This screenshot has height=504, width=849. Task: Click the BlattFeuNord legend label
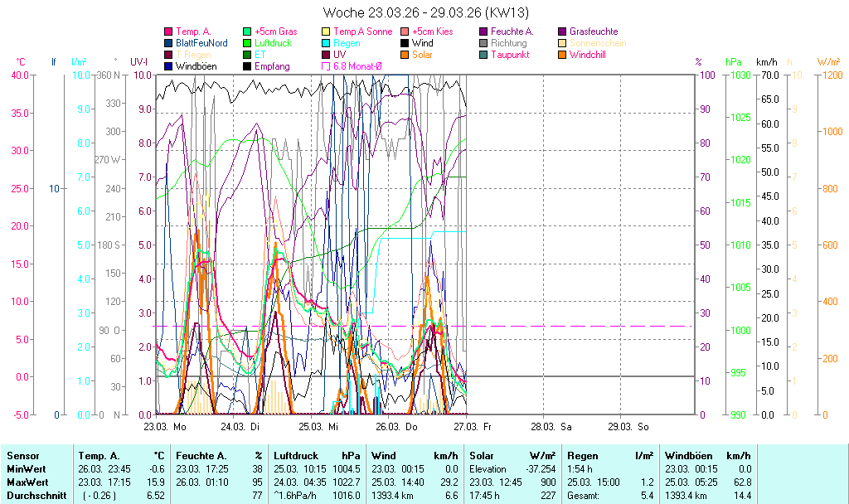coord(201,43)
